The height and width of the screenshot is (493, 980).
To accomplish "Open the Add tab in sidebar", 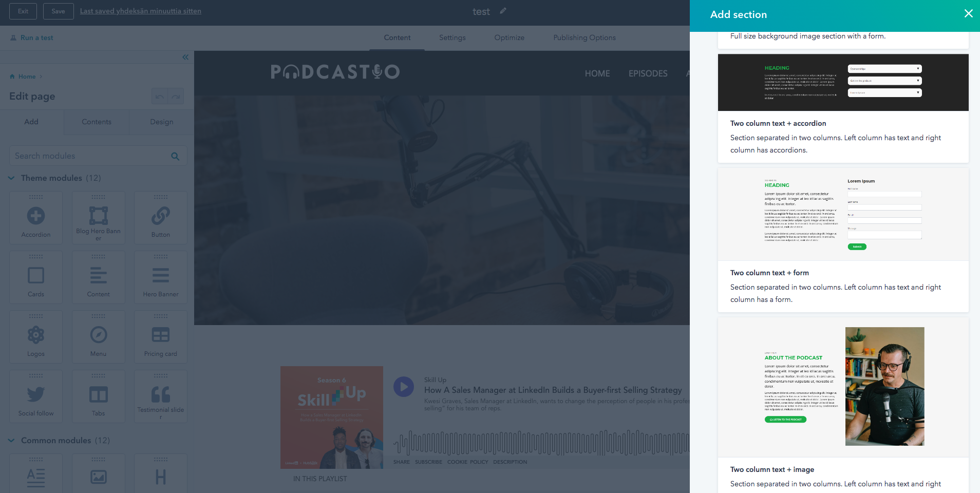I will [31, 122].
